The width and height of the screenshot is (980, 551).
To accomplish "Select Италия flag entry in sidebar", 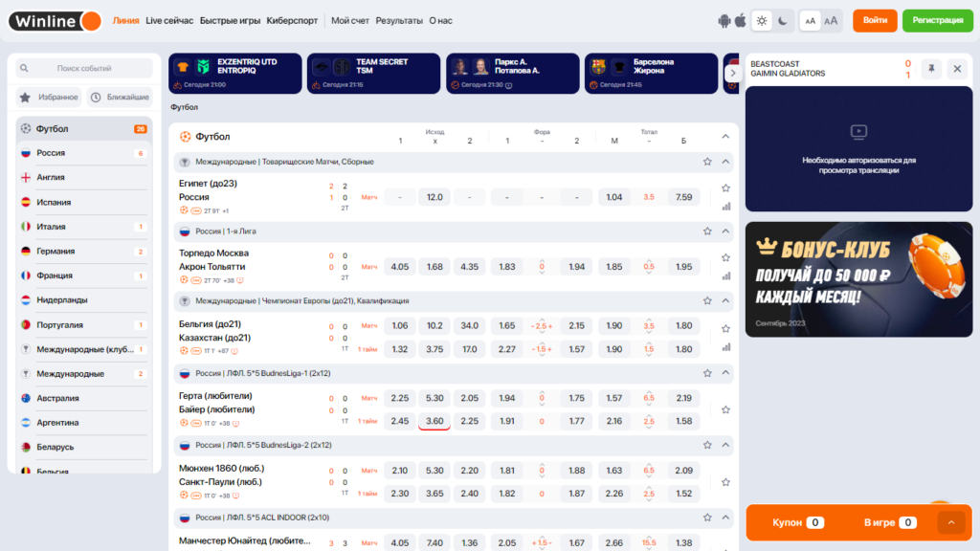I will point(84,226).
